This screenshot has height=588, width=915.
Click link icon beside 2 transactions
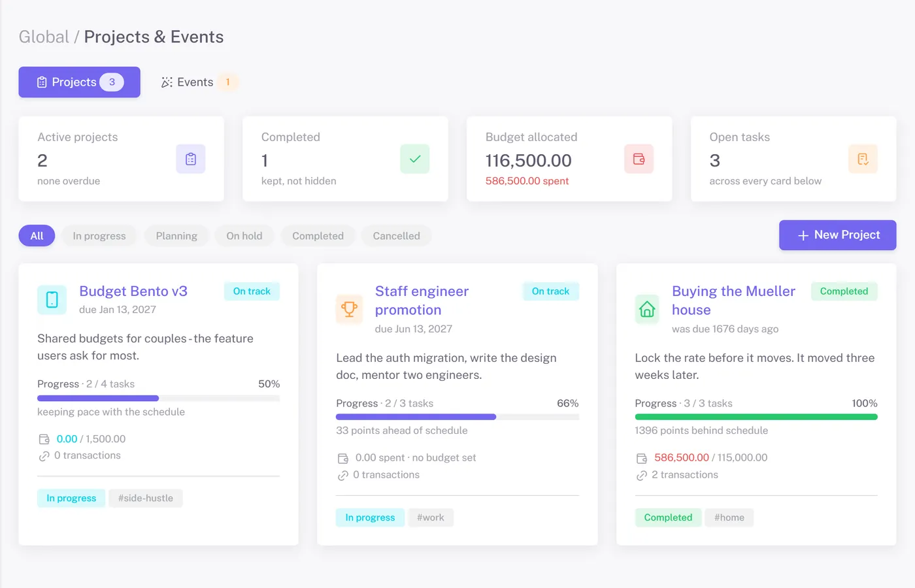click(x=642, y=475)
